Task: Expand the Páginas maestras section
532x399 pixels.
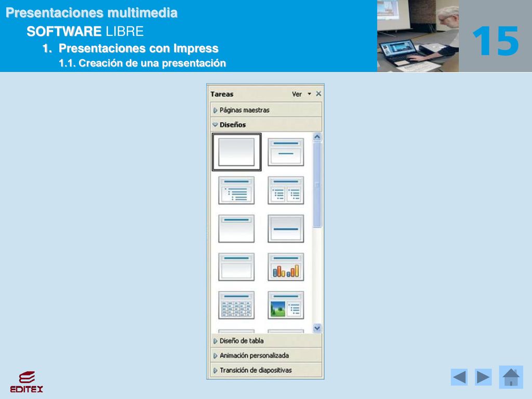Action: (266, 110)
